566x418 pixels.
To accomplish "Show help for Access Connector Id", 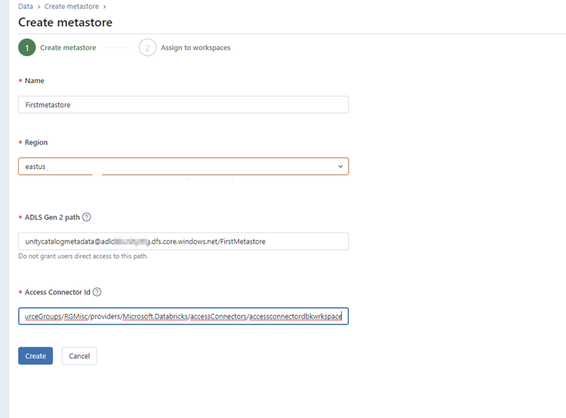I will [x=97, y=292].
